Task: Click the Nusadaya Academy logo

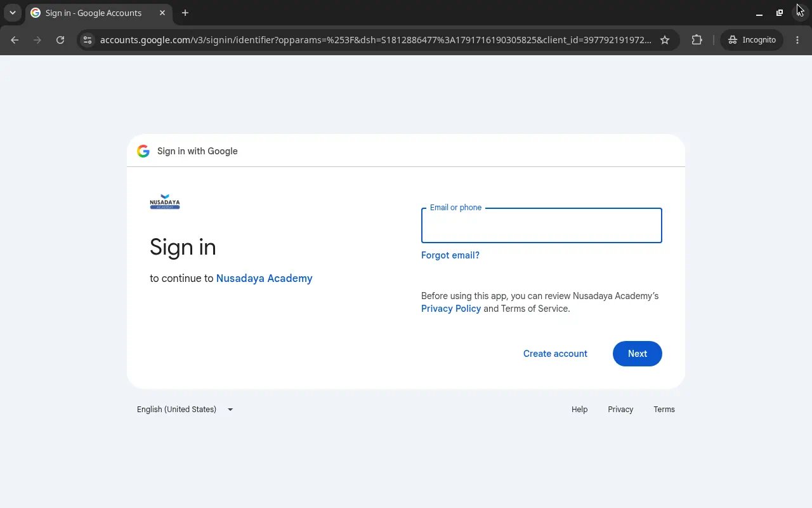Action: tap(165, 202)
